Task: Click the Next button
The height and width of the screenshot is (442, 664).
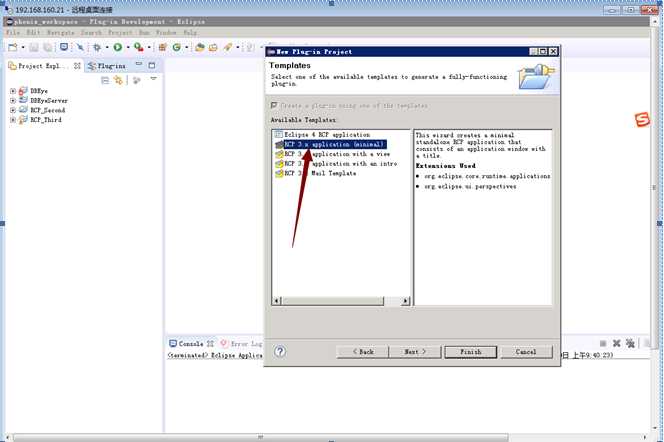Action: click(x=415, y=352)
